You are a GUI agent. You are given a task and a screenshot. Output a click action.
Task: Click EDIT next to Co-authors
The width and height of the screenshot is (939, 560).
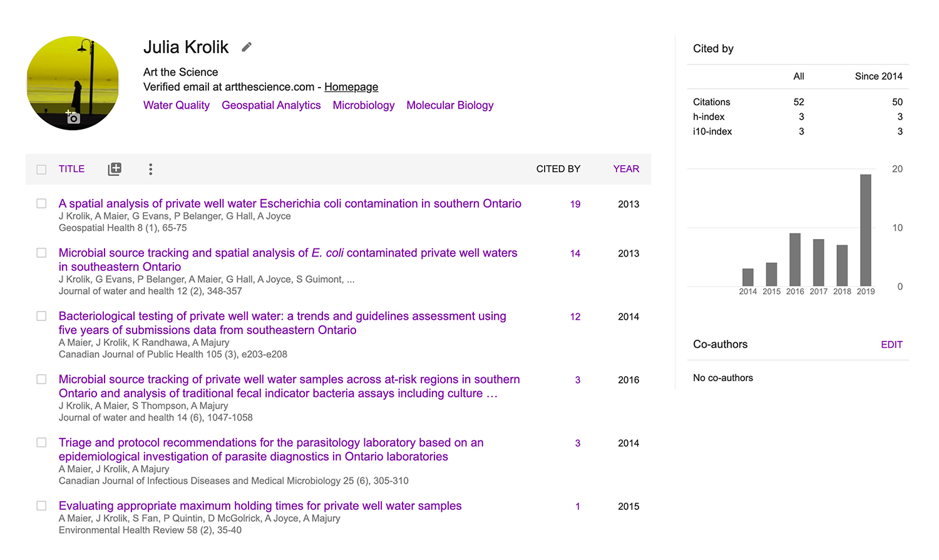pos(891,345)
